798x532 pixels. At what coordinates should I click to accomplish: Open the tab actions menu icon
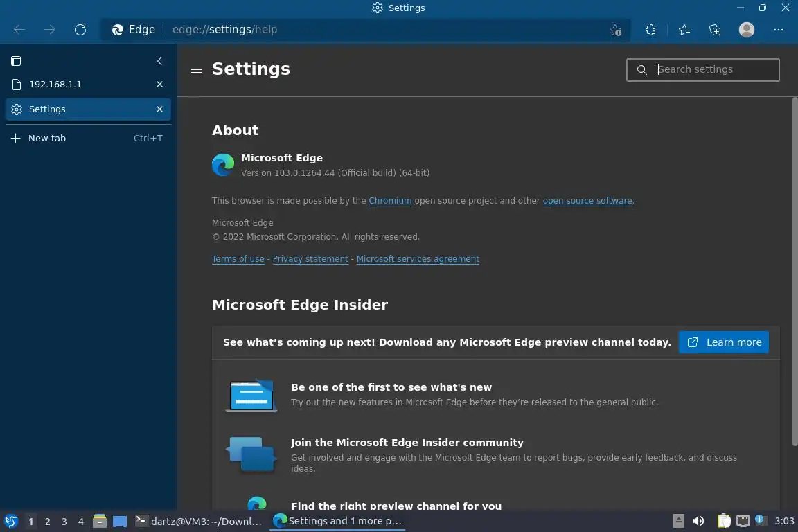[17, 61]
